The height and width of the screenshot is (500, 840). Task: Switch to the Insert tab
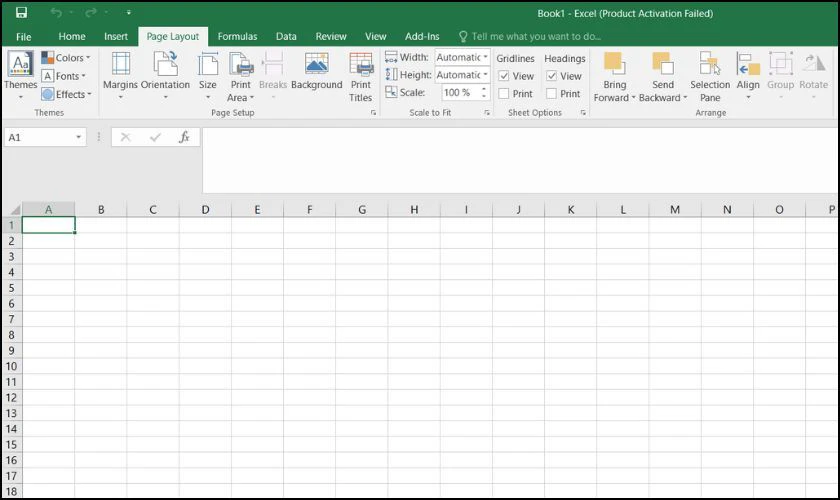coord(116,36)
